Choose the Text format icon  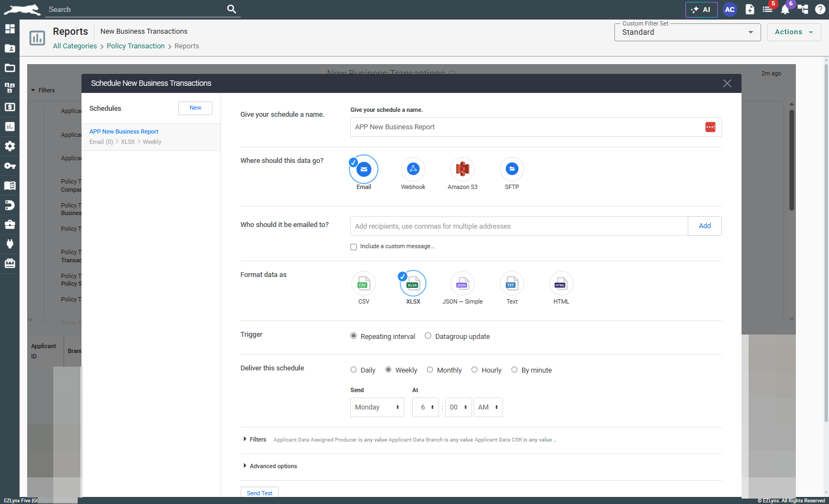click(512, 283)
